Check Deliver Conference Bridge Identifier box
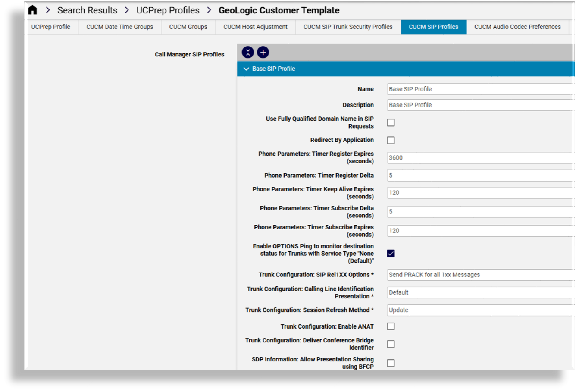Image resolution: width=576 pixels, height=392 pixels. click(x=391, y=344)
